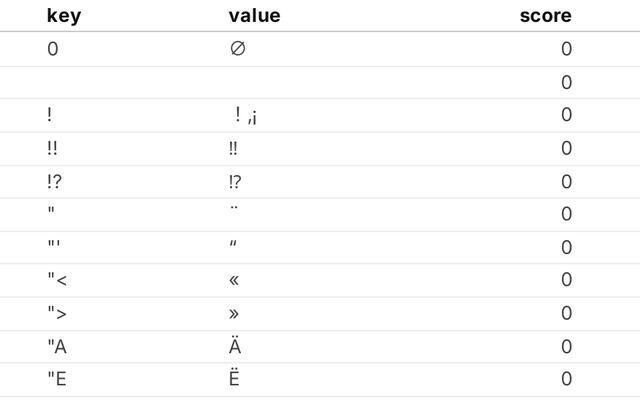640x400 pixels.
Task: Click the double exclamation ‼ value cell
Action: tap(234, 148)
